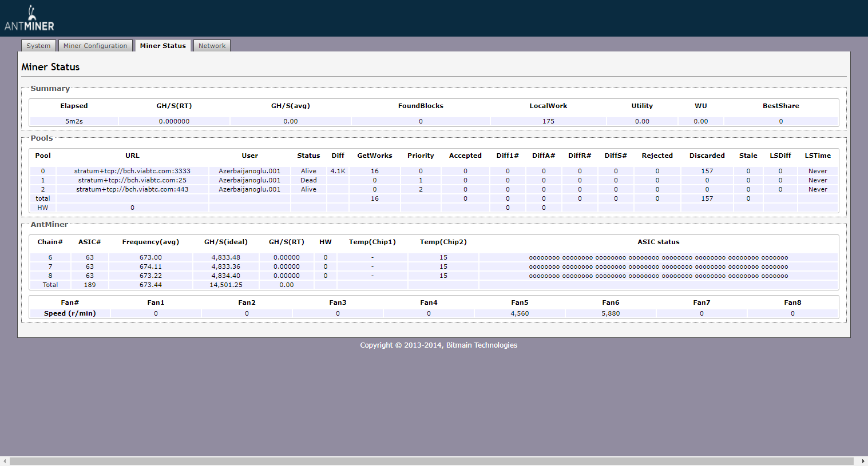Click the left scroll arrow at bottom
The image size is (868, 466).
click(5, 461)
